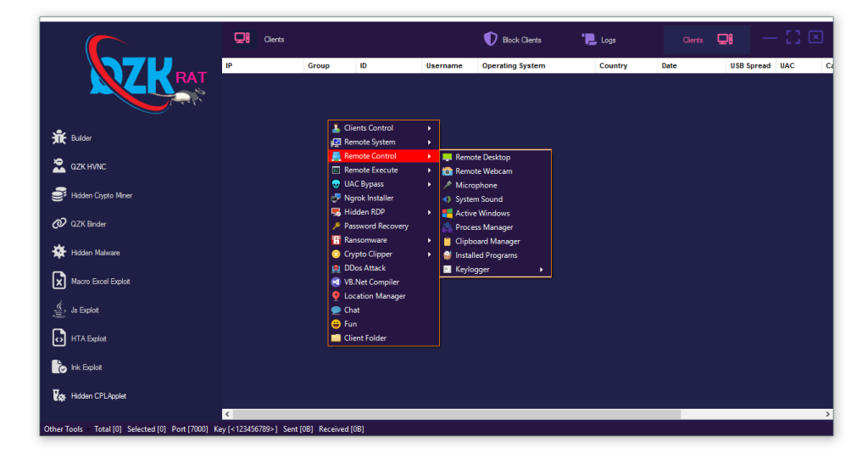Click the Selected [0] status bar entry

146,429
